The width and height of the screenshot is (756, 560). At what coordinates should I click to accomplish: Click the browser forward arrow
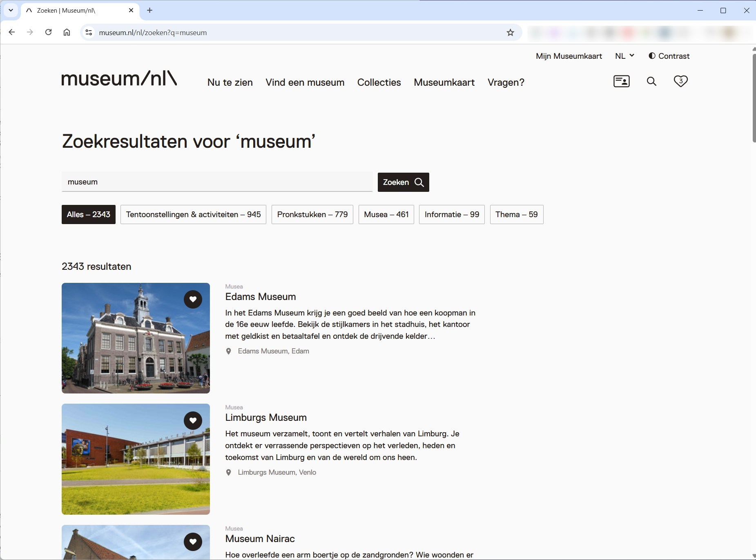(x=30, y=32)
